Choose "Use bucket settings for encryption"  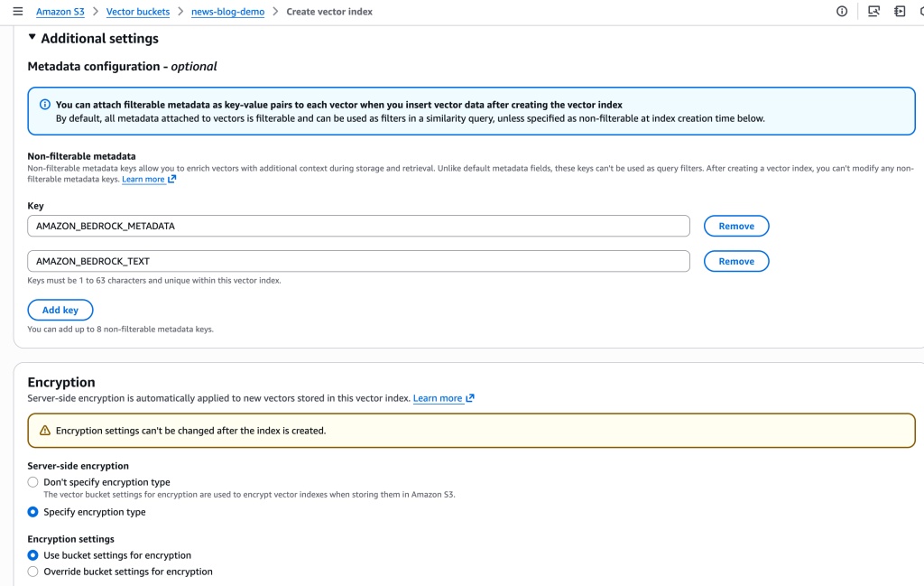pos(33,555)
